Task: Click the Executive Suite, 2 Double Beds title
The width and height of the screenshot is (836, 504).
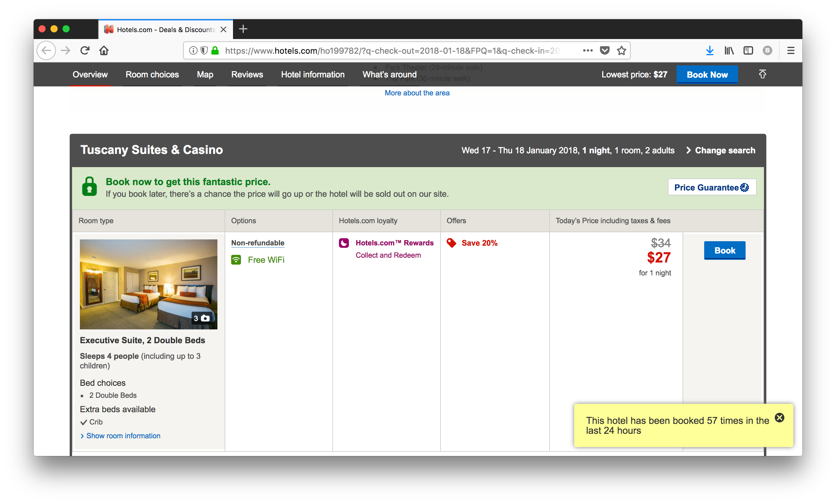Action: (x=143, y=340)
